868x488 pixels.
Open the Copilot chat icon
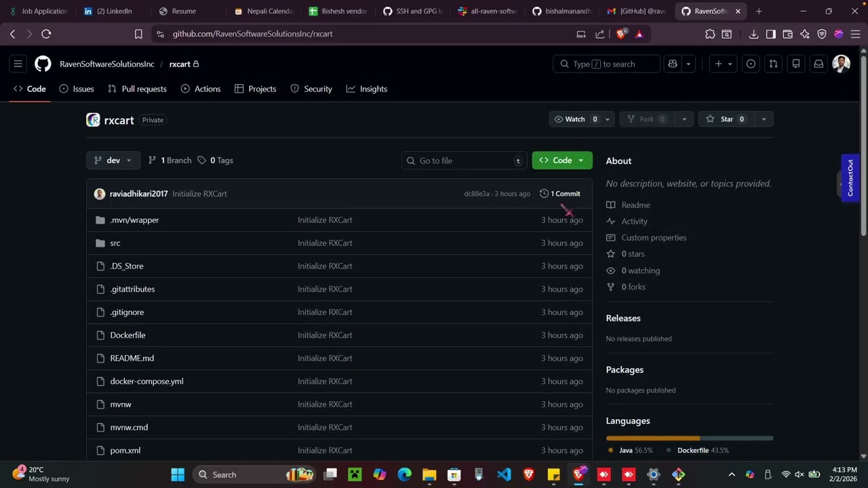pos(673,64)
